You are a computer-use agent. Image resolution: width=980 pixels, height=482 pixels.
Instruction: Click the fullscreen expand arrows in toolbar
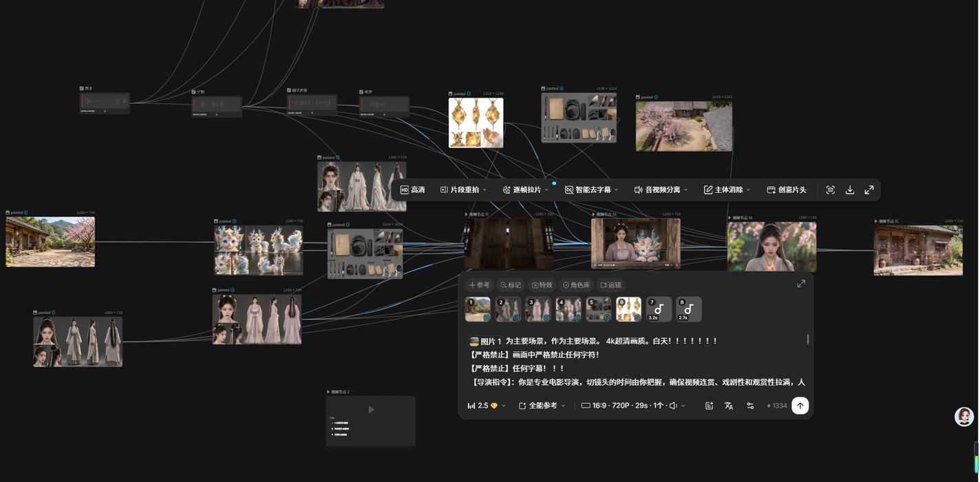tap(869, 190)
